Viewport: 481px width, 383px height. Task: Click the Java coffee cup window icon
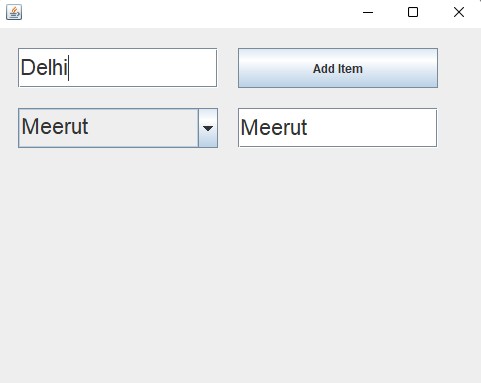tap(14, 12)
